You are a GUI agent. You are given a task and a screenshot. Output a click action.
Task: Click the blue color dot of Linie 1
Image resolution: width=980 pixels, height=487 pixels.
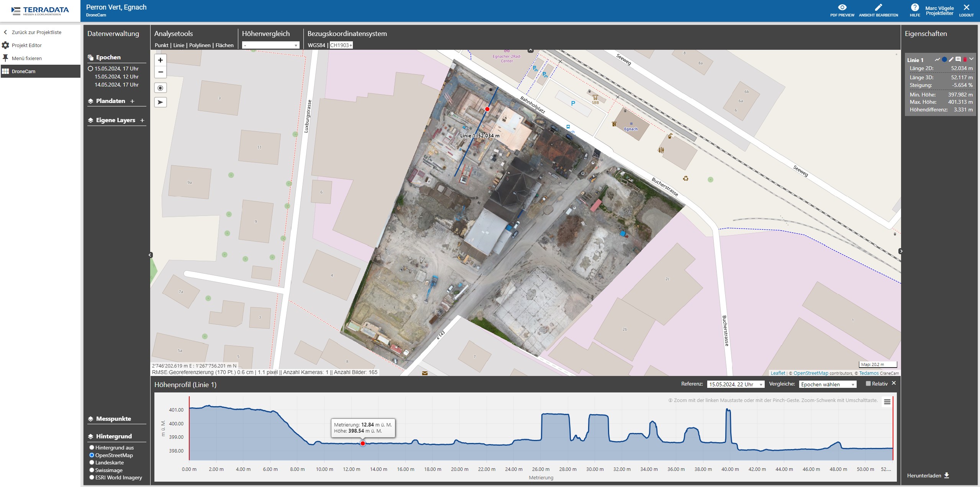[x=944, y=60]
